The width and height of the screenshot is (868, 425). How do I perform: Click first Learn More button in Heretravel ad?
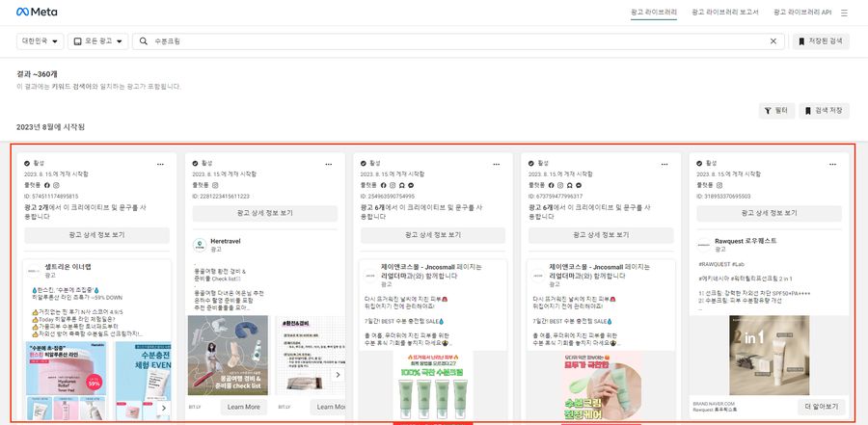[244, 407]
